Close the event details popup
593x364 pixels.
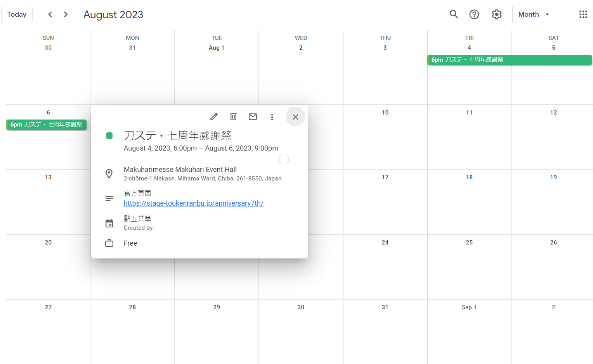pyautogui.click(x=295, y=117)
